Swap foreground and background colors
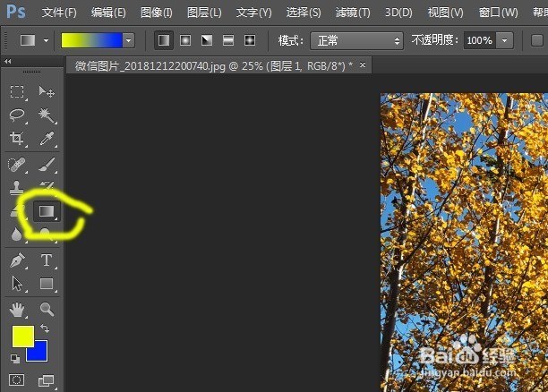The width and height of the screenshot is (548, 392). 45,328
